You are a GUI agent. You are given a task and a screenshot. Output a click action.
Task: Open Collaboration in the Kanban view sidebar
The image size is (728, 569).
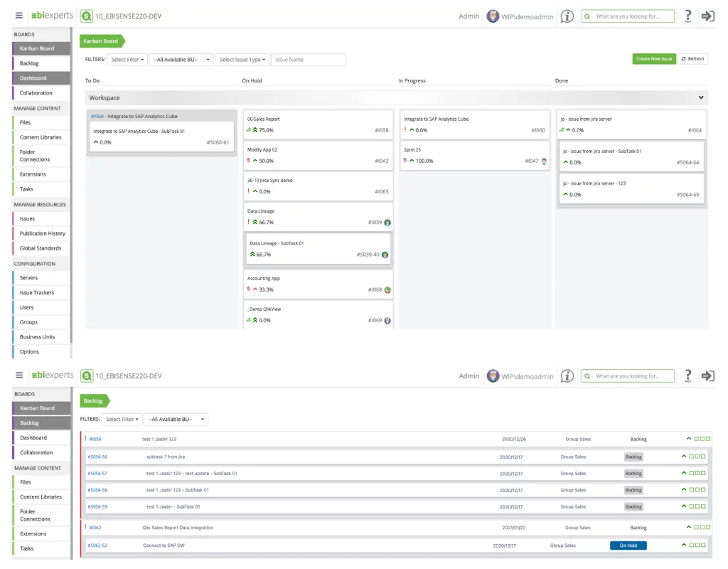coord(41,93)
